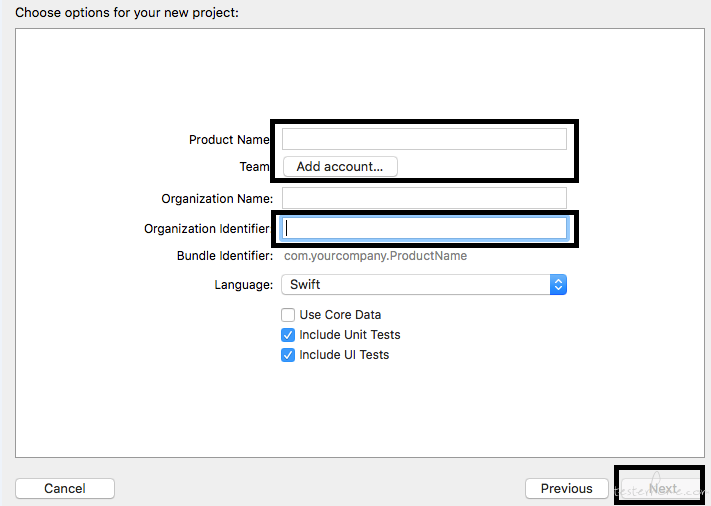Click the Product Name text field
Viewport: 711px width, 506px height.
coord(424,139)
